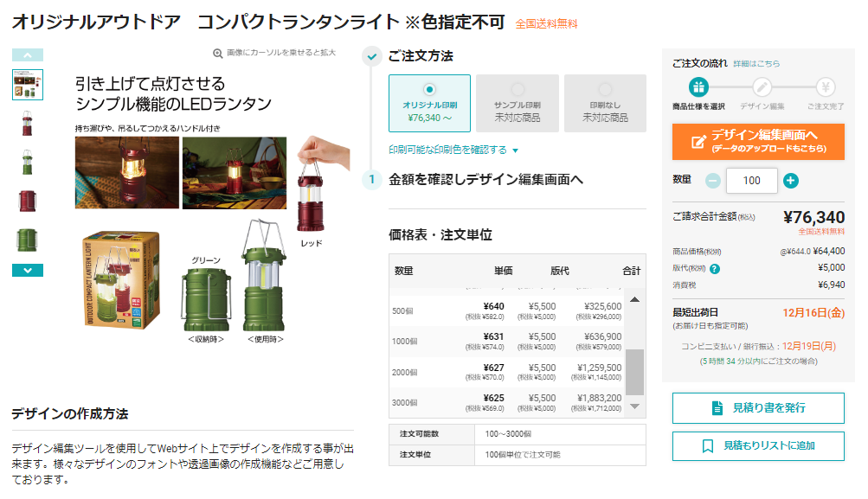868x499 pixels.
Task: Click the 単価 column header
Action: [503, 271]
